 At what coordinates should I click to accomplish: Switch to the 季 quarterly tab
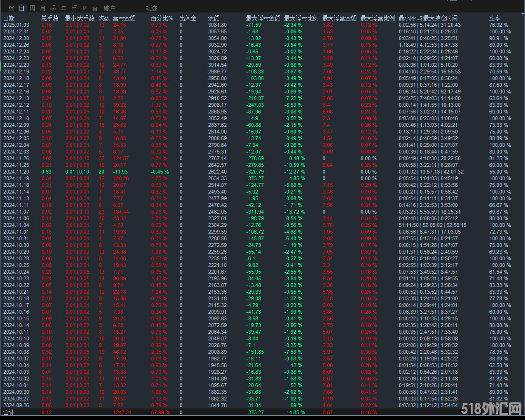(x=53, y=8)
